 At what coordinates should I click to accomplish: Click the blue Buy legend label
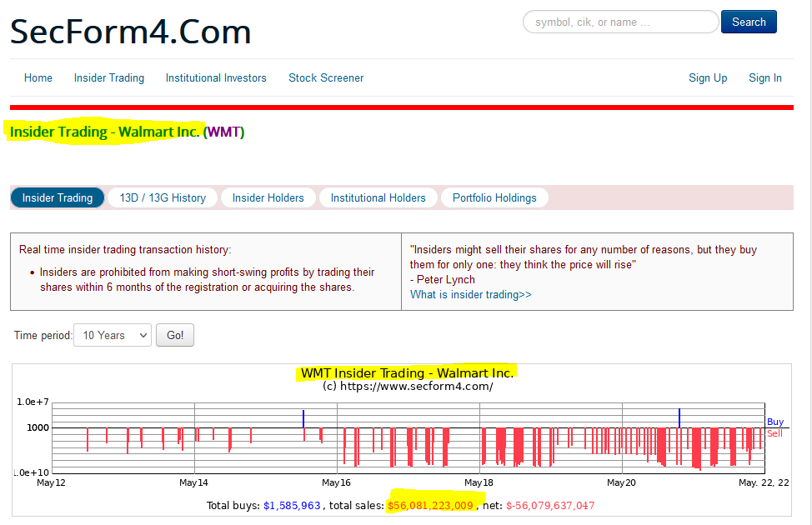(775, 422)
